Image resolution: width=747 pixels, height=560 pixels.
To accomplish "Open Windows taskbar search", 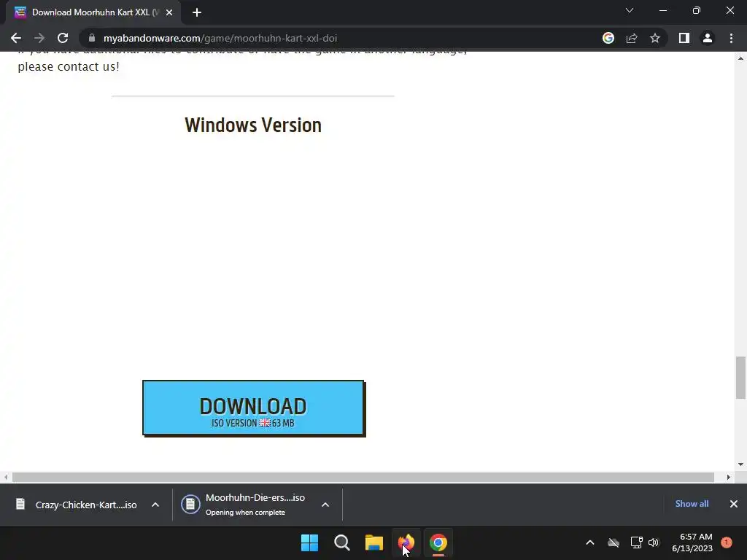I will 341,542.
